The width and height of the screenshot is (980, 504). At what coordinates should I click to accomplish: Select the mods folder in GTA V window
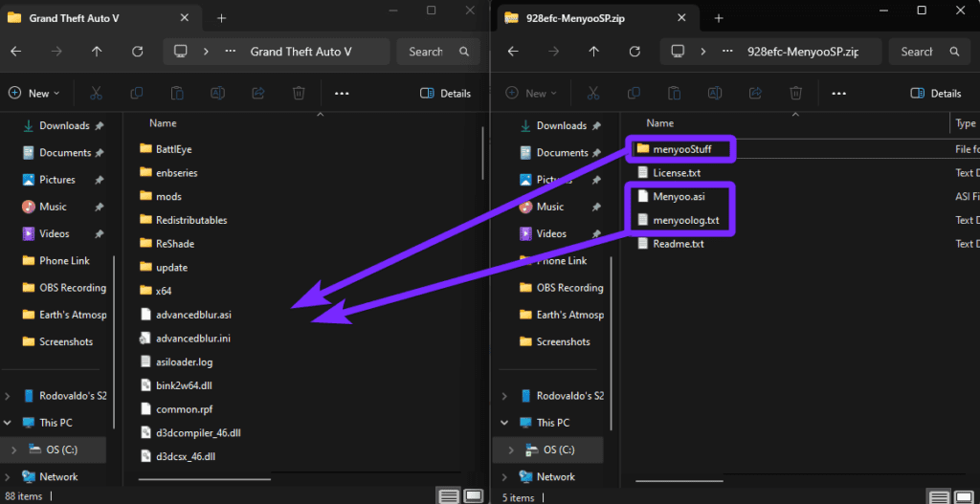(x=168, y=196)
